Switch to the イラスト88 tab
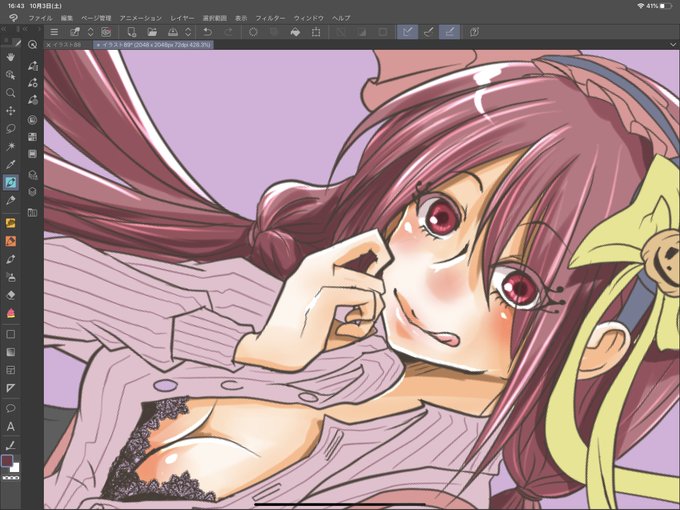The height and width of the screenshot is (510, 680). [67, 45]
